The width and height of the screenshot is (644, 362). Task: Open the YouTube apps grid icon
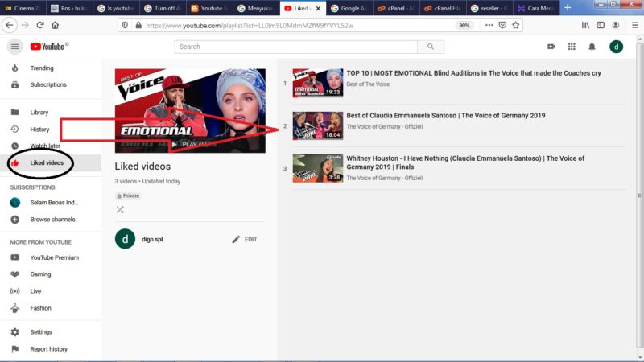(x=572, y=47)
